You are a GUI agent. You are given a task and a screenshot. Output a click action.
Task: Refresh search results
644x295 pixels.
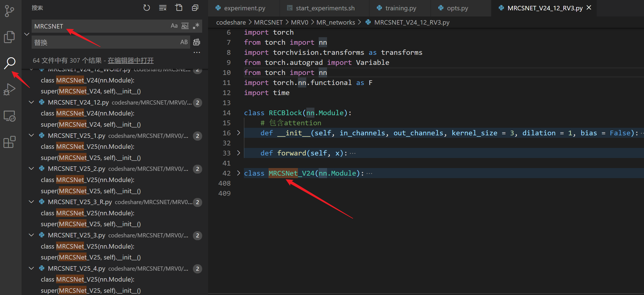point(146,8)
